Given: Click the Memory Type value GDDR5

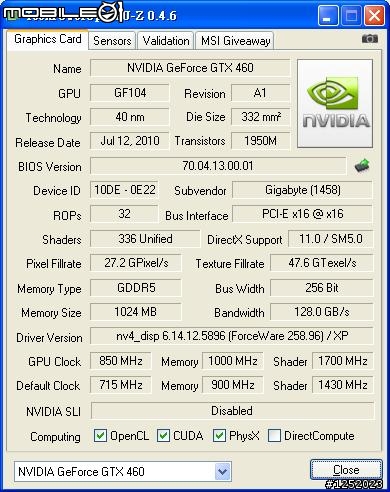Looking at the screenshot, I should click(136, 288).
